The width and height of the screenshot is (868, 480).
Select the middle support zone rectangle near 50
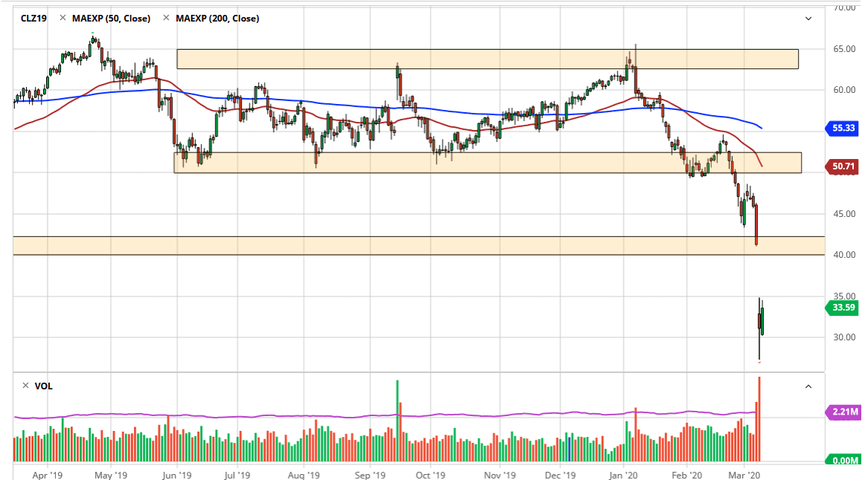coord(488,163)
